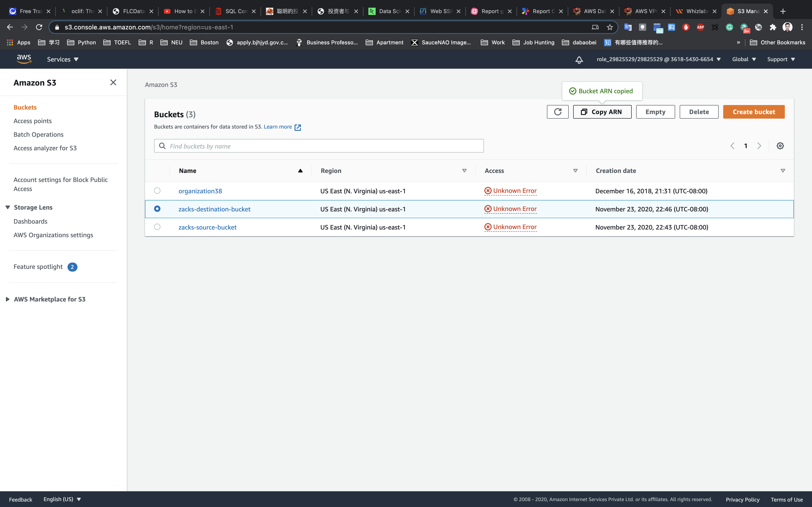This screenshot has height=507, width=812.
Task: Open Chrome extensions puzzle icon
Action: click(773, 27)
